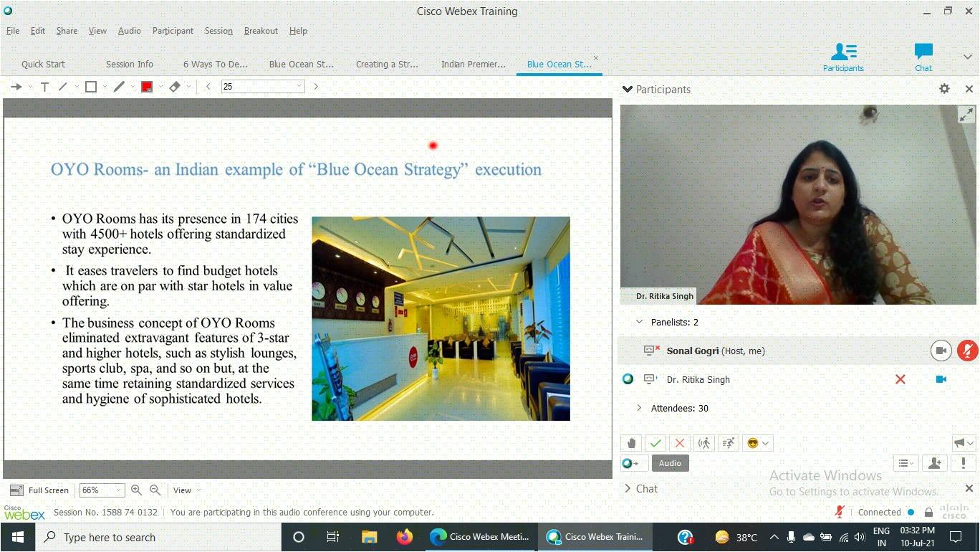Select the Line drawing tool
Image resolution: width=980 pixels, height=552 pixels.
coord(63,87)
